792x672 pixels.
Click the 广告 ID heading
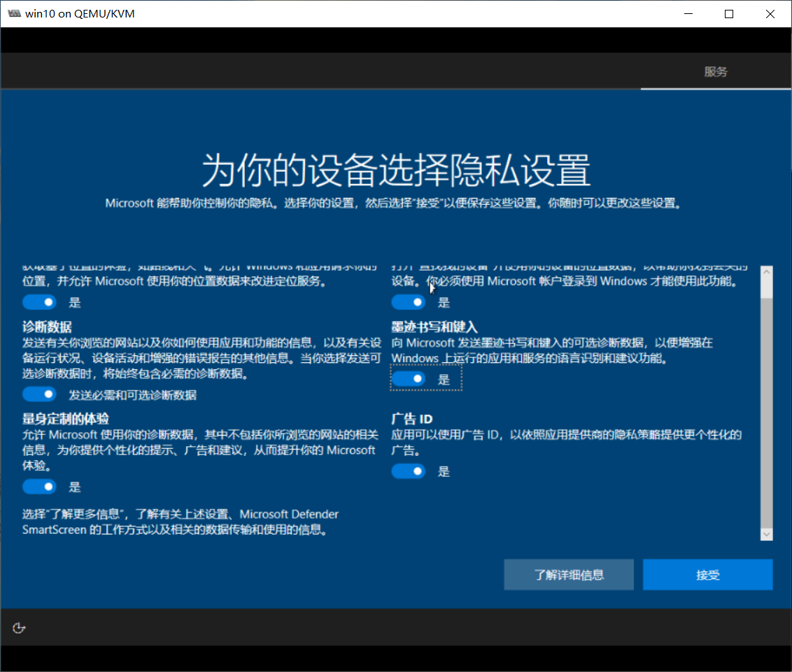click(x=412, y=419)
